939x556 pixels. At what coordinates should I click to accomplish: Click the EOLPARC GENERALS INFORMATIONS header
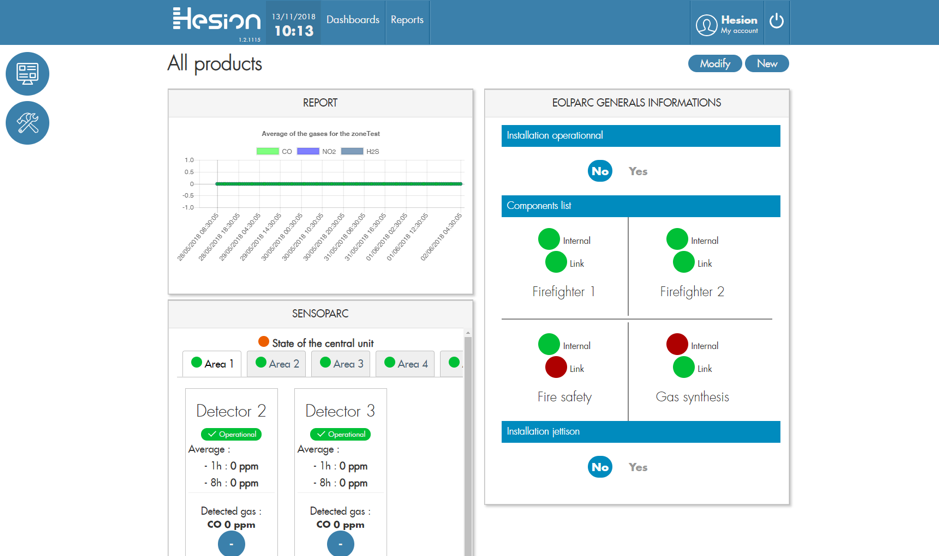click(637, 103)
